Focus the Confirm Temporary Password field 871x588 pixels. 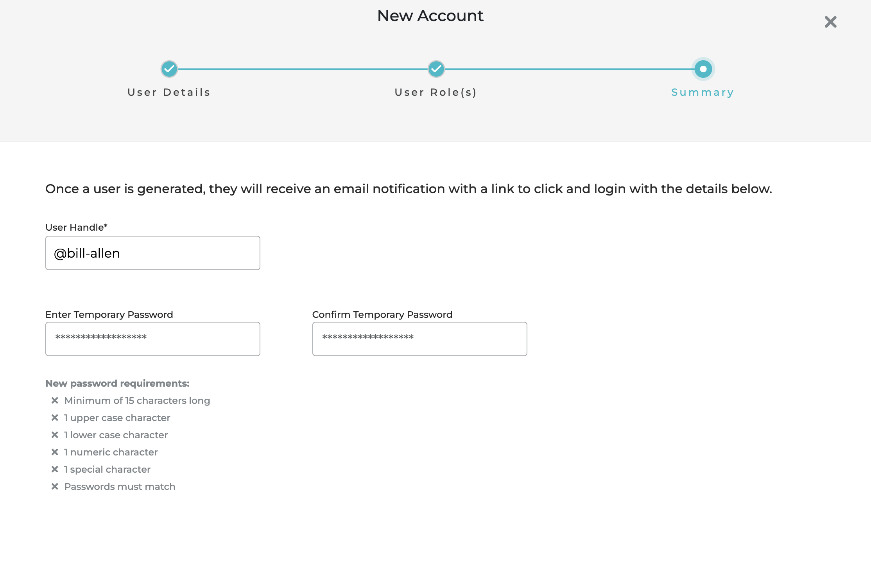[419, 339]
